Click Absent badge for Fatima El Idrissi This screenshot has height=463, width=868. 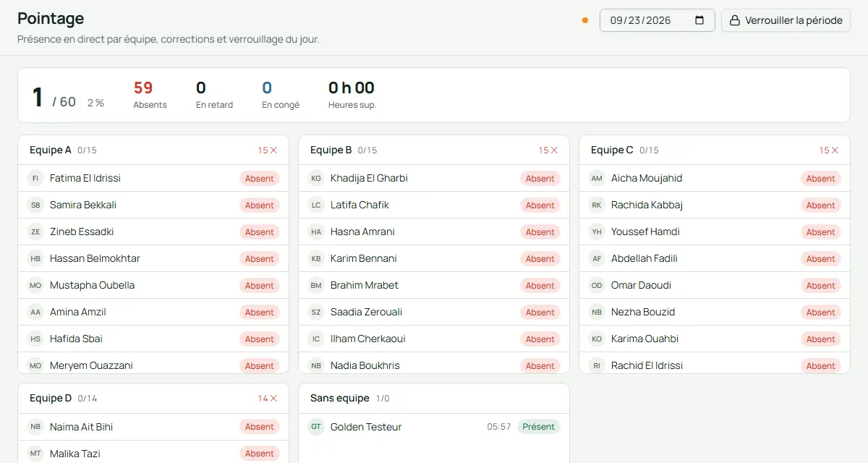pos(260,178)
